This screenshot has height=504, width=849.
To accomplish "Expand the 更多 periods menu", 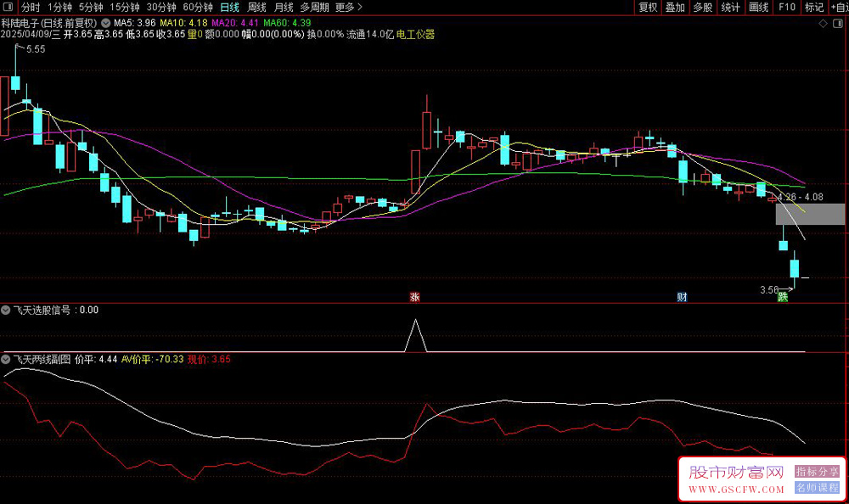I will (x=349, y=7).
